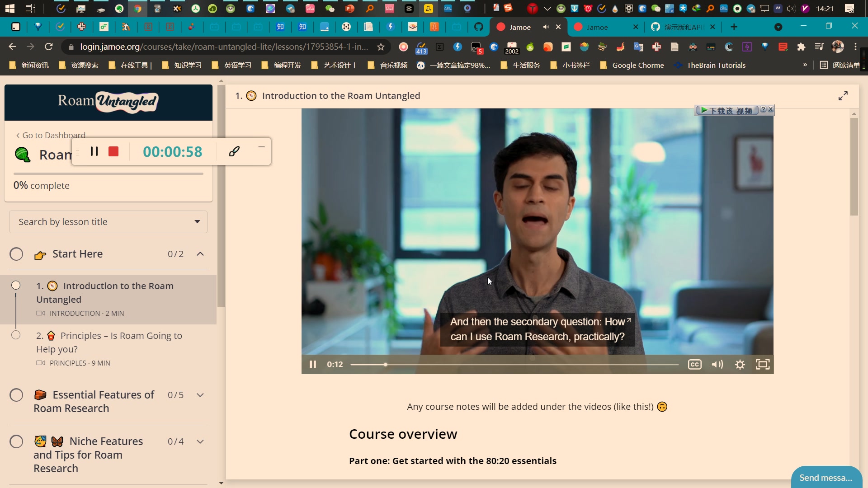Screen dimensions: 868x488
Task: Show more bookmarks chevron
Action: click(x=805, y=65)
